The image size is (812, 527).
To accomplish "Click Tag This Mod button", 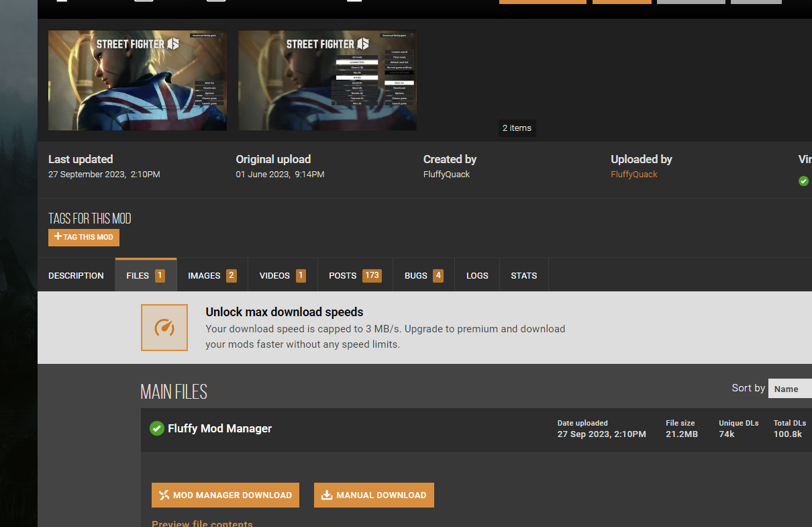I will point(84,237).
